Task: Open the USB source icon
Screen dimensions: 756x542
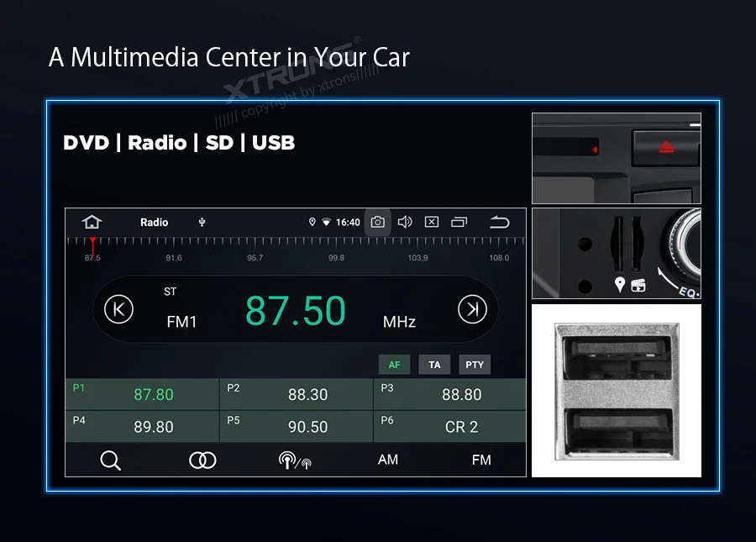Action: pos(201,222)
